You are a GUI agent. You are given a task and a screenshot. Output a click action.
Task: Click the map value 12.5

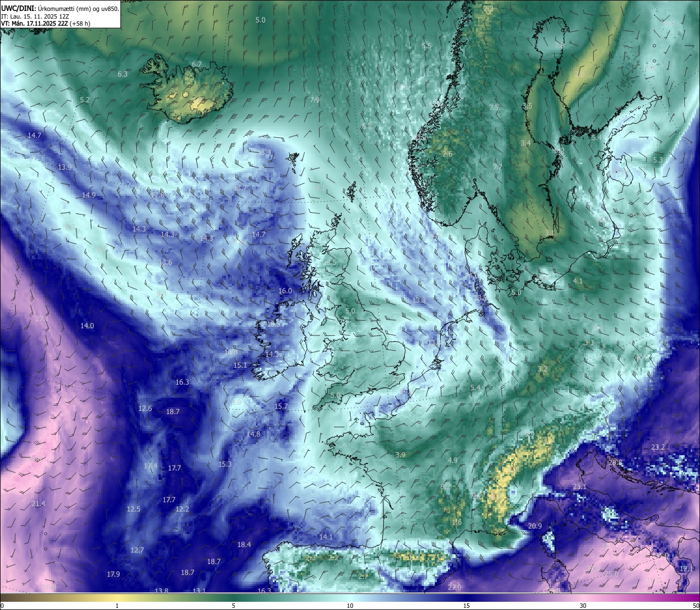coord(133,509)
